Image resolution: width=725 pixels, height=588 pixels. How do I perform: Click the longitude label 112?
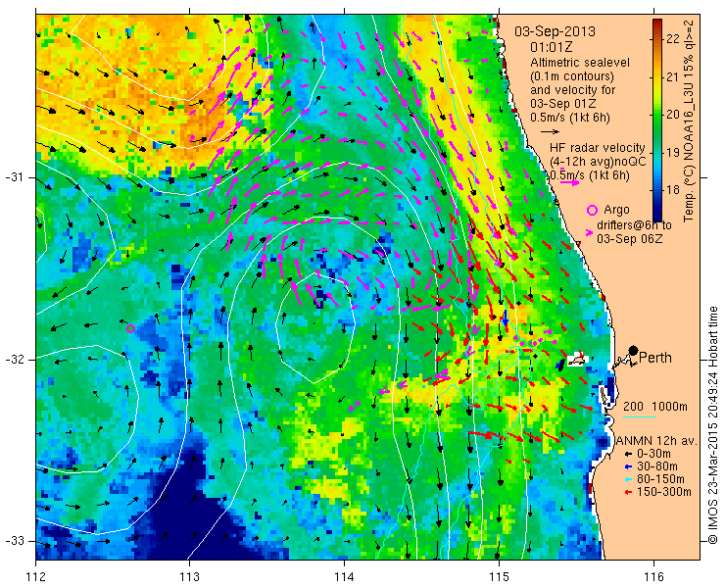(36, 577)
